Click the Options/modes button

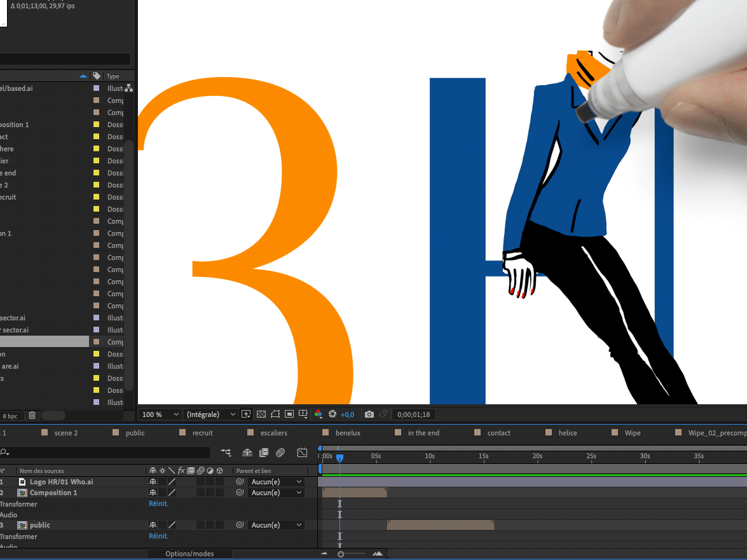coord(189,554)
